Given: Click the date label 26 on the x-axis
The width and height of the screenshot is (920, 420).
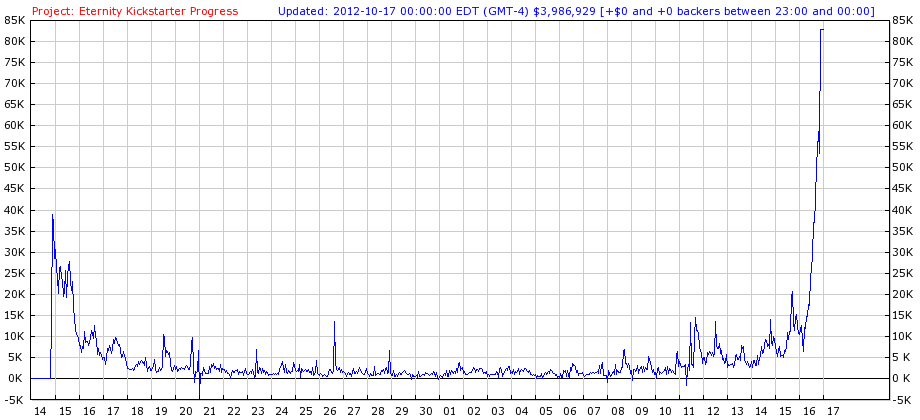Looking at the screenshot, I should coord(330,411).
